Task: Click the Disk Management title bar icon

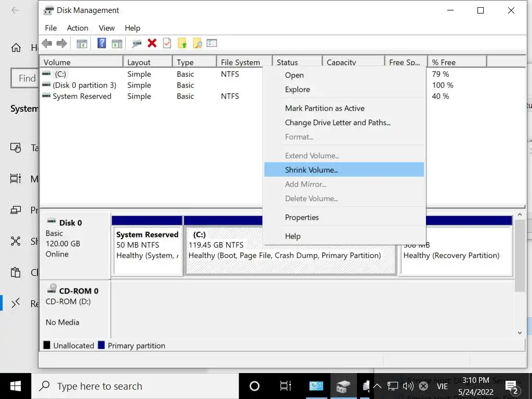Action: coord(48,10)
